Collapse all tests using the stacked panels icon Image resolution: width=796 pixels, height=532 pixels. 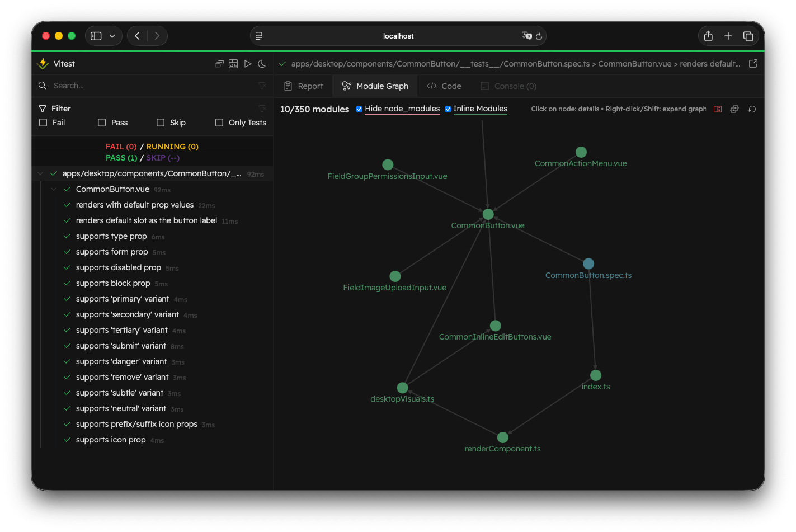[219, 63]
